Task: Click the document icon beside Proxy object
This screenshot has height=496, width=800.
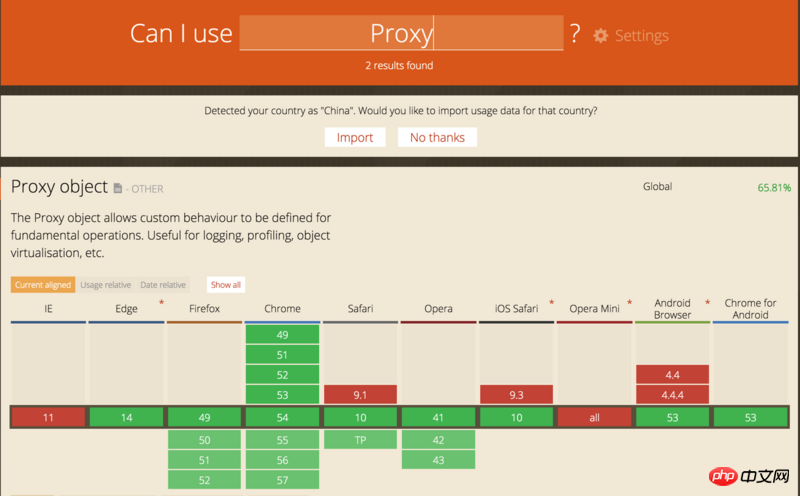Action: [118, 188]
